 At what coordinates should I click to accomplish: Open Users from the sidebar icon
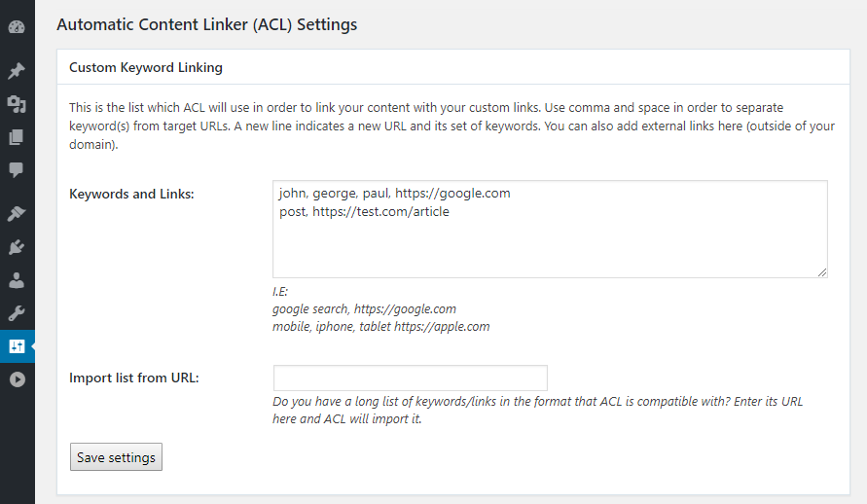[x=17, y=280]
